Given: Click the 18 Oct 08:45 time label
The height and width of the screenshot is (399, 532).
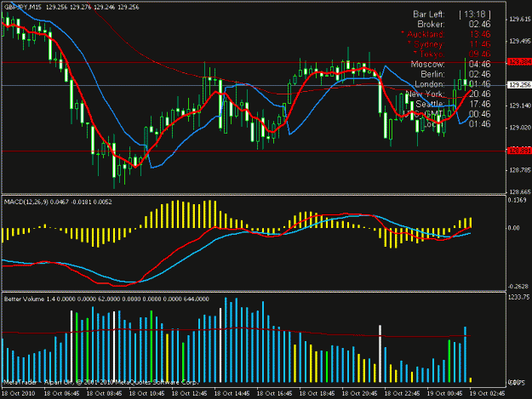Looking at the screenshot, I should 104,393.
